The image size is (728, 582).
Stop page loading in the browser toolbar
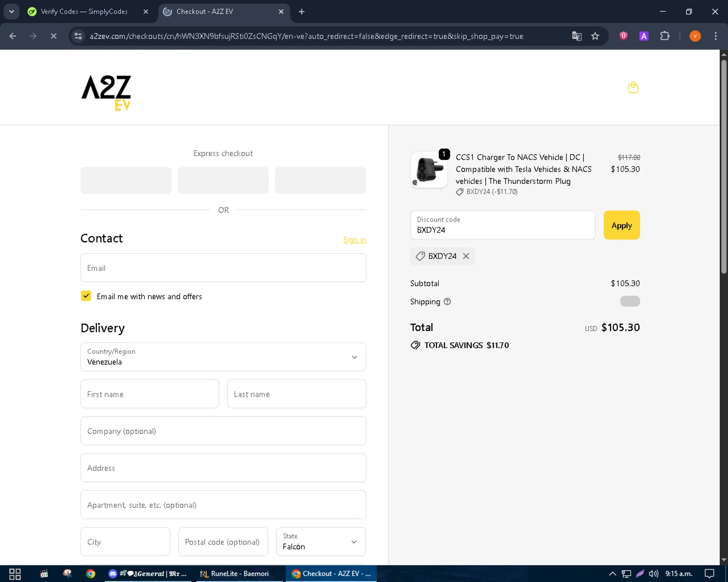[53, 36]
